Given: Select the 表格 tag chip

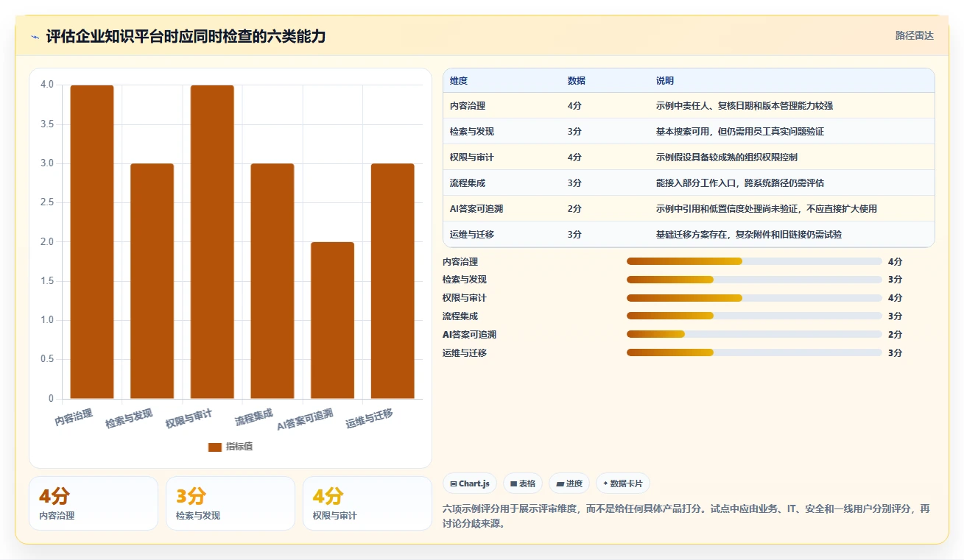Looking at the screenshot, I should pos(522,483).
